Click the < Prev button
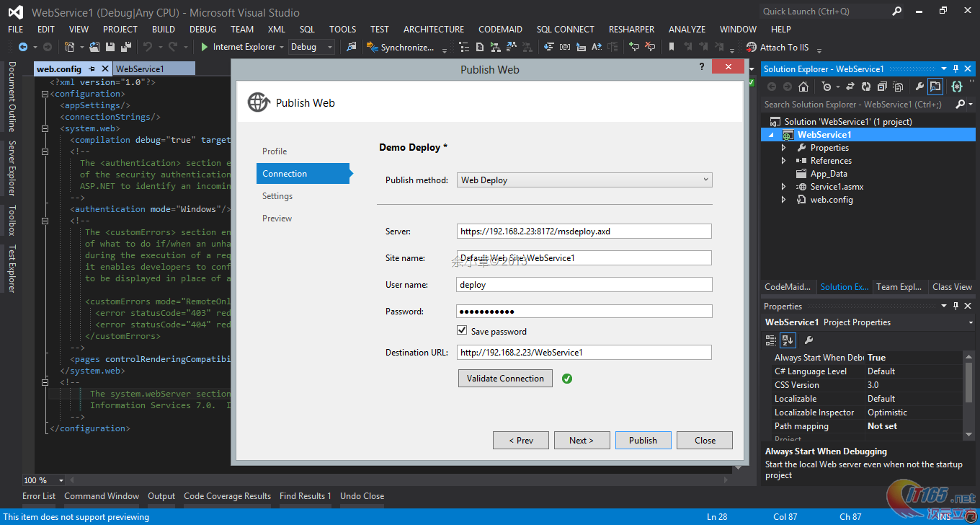 [x=520, y=440]
